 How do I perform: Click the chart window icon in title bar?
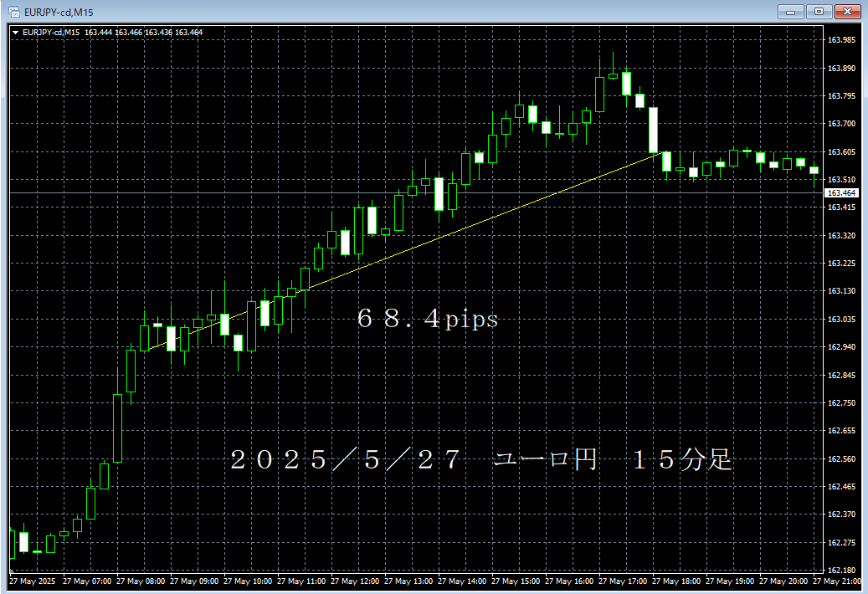coord(14,11)
